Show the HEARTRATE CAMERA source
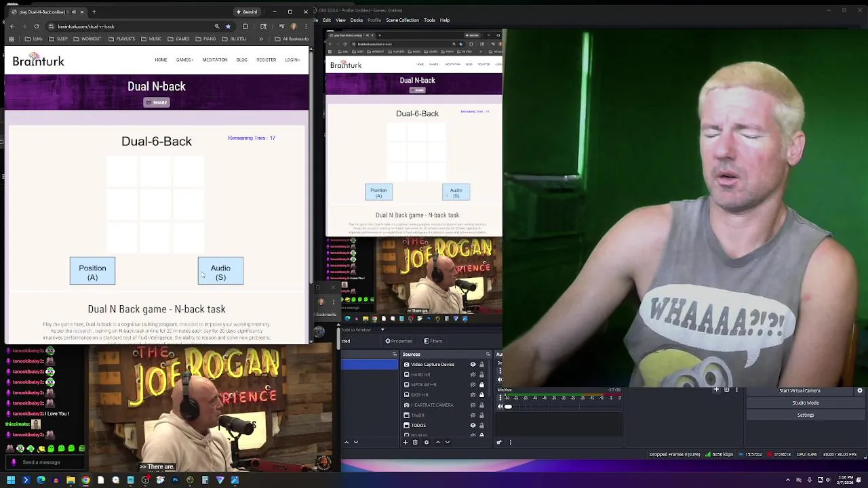This screenshot has height=488, width=868. tap(473, 405)
